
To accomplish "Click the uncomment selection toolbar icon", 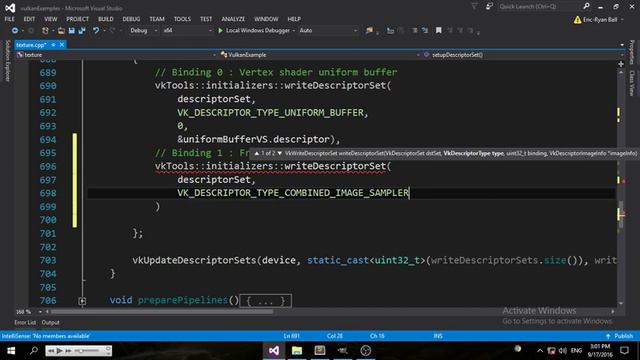I will (x=425, y=31).
